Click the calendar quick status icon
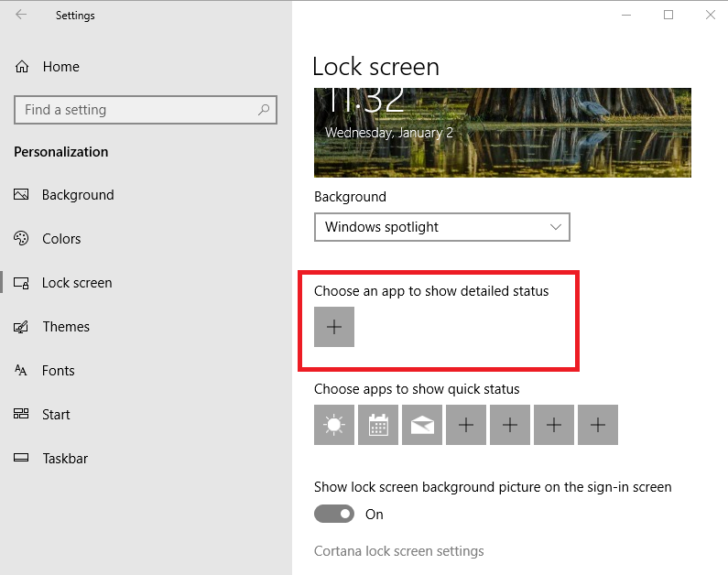The height and width of the screenshot is (575, 728). (378, 425)
